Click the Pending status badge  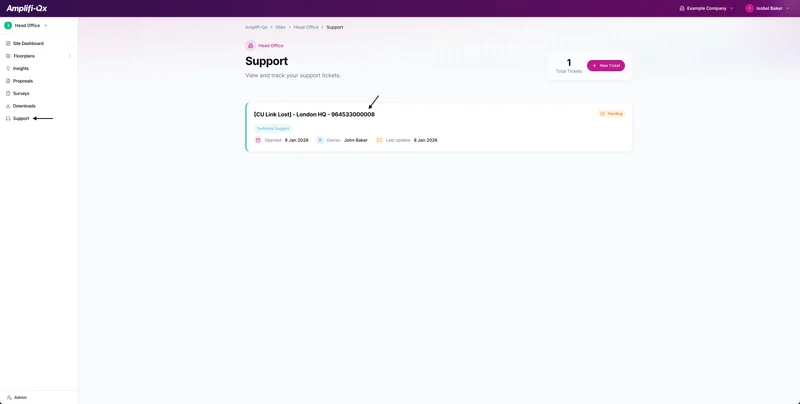click(611, 114)
